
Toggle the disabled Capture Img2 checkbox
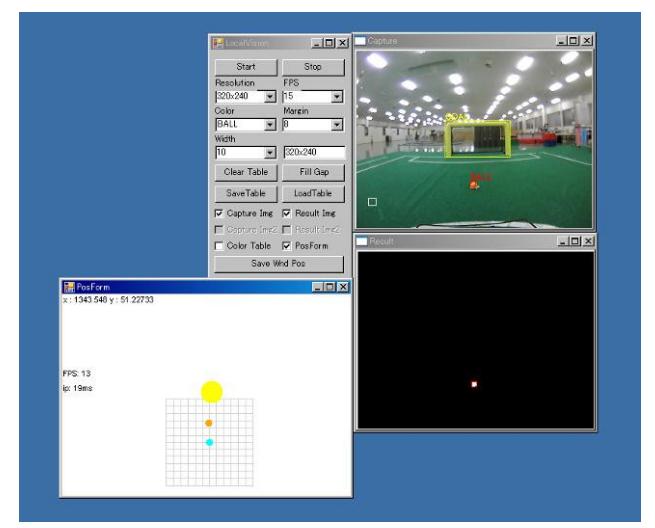pos(219,230)
